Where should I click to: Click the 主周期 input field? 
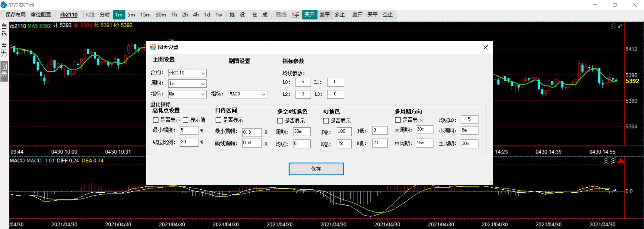[x=469, y=144]
